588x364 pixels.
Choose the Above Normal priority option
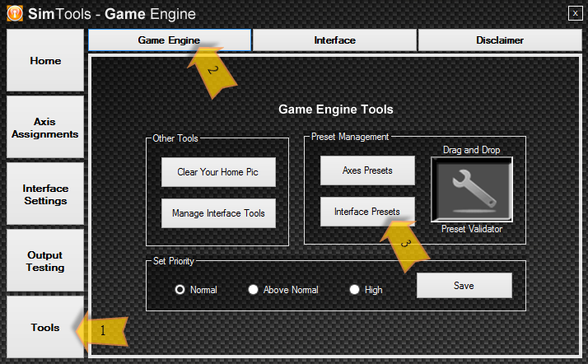[253, 289]
